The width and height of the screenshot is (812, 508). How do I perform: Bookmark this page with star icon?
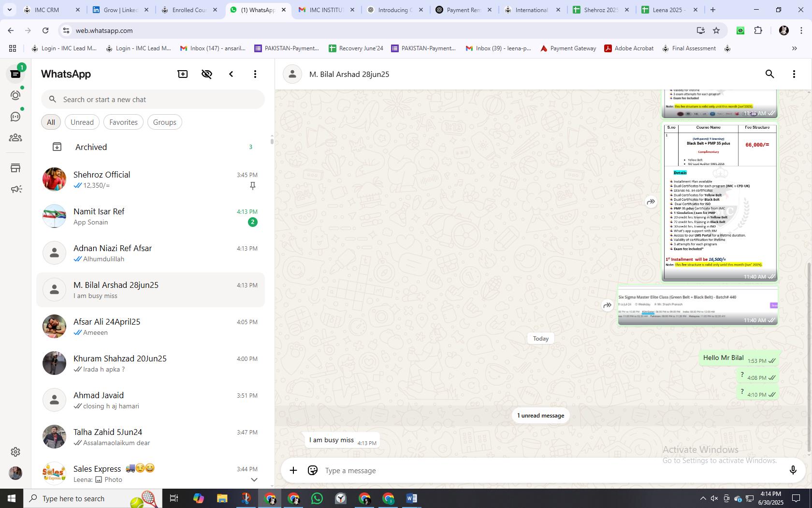tap(716, 30)
